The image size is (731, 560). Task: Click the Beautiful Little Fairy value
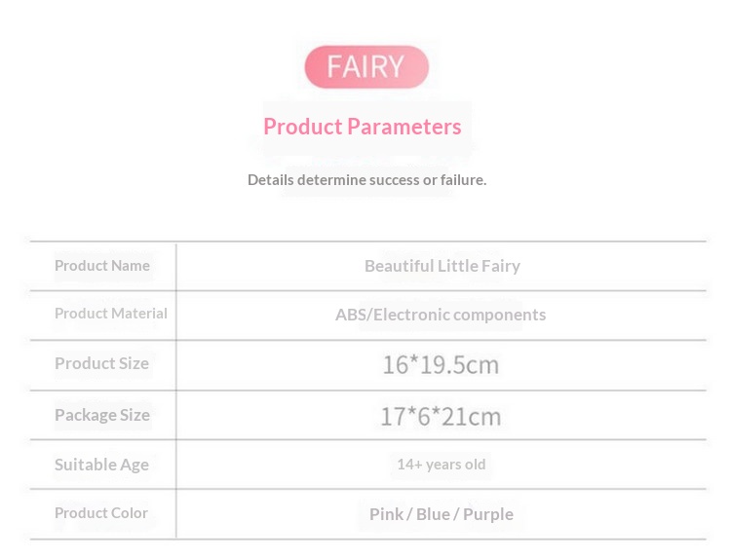pos(442,266)
